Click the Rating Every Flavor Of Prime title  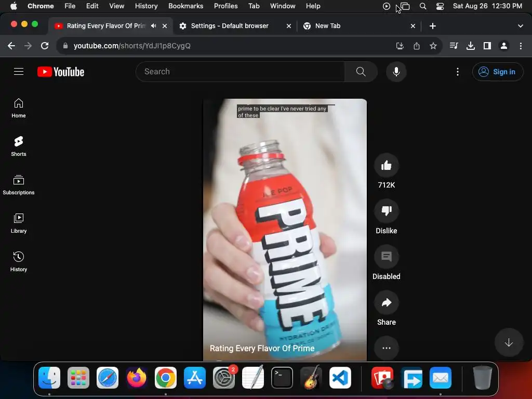pyautogui.click(x=262, y=348)
